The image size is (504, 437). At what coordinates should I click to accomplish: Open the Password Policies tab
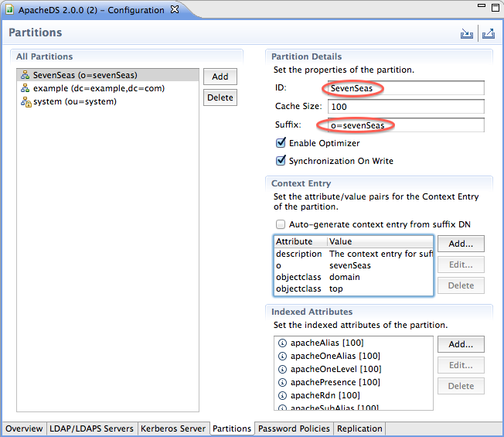294,428
